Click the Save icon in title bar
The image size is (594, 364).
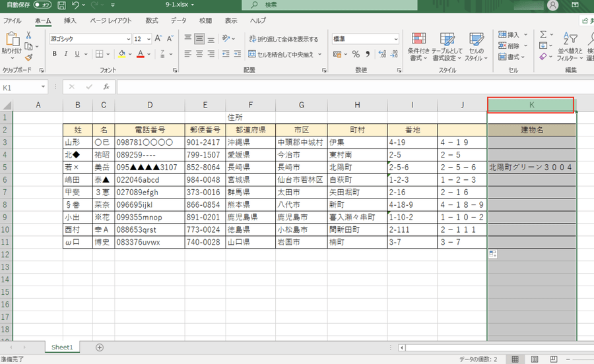[61, 5]
